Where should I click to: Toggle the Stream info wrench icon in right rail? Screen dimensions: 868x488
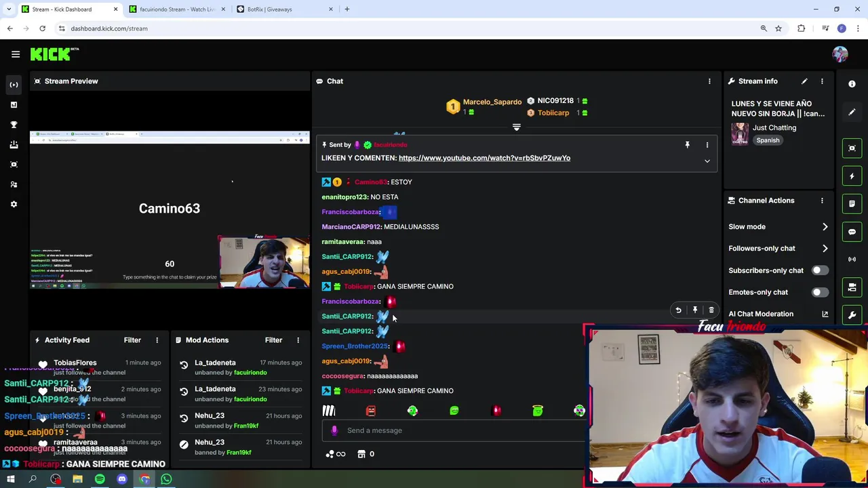(x=852, y=314)
